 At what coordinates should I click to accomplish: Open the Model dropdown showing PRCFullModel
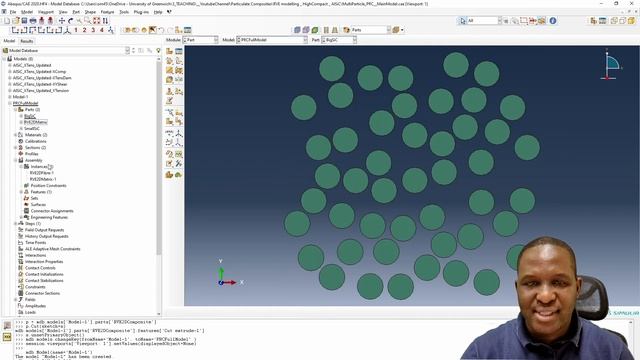point(272,40)
